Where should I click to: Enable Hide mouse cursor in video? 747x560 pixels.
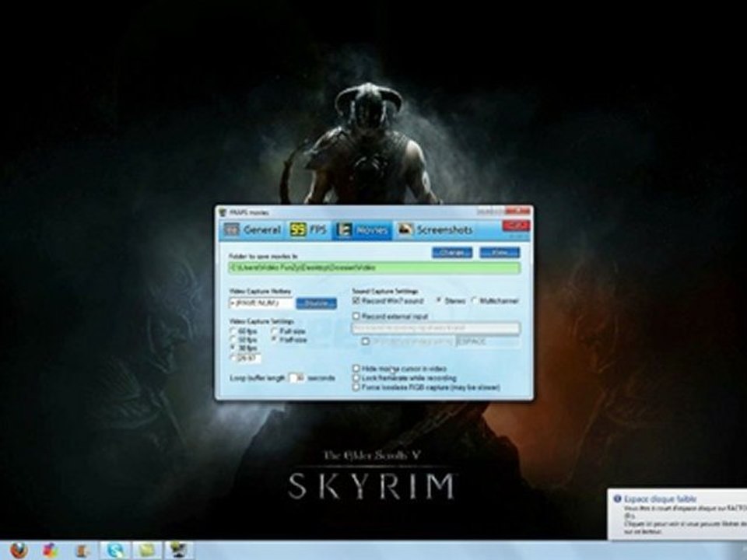point(356,369)
